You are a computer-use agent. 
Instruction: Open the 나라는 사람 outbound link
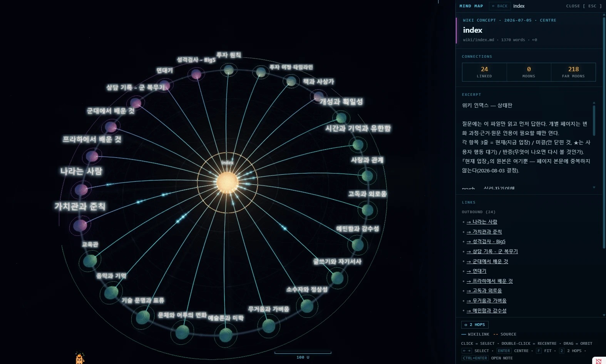[x=482, y=222]
